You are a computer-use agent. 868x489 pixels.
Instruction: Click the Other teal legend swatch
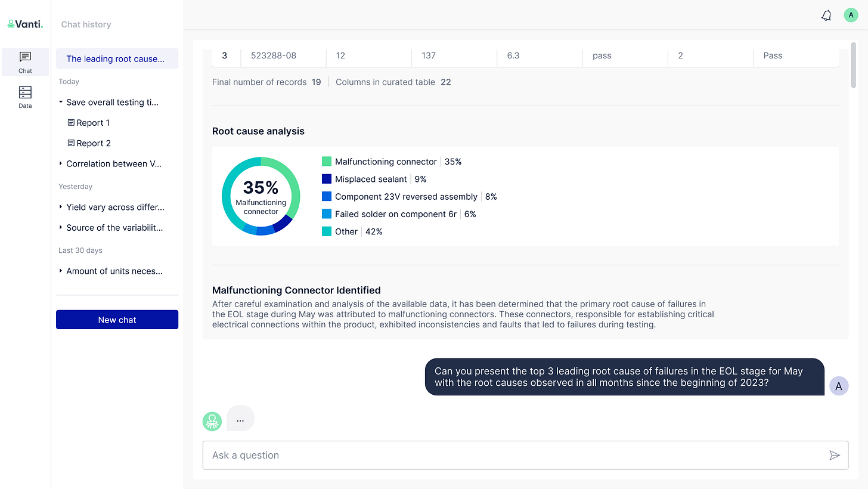pos(327,231)
